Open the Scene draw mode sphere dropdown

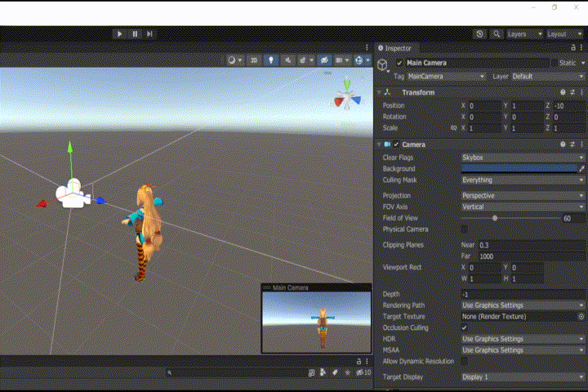click(234, 60)
